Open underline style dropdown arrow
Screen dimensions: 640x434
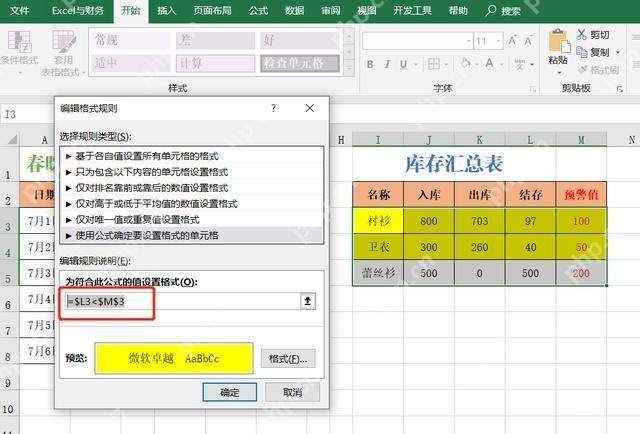click(x=416, y=65)
